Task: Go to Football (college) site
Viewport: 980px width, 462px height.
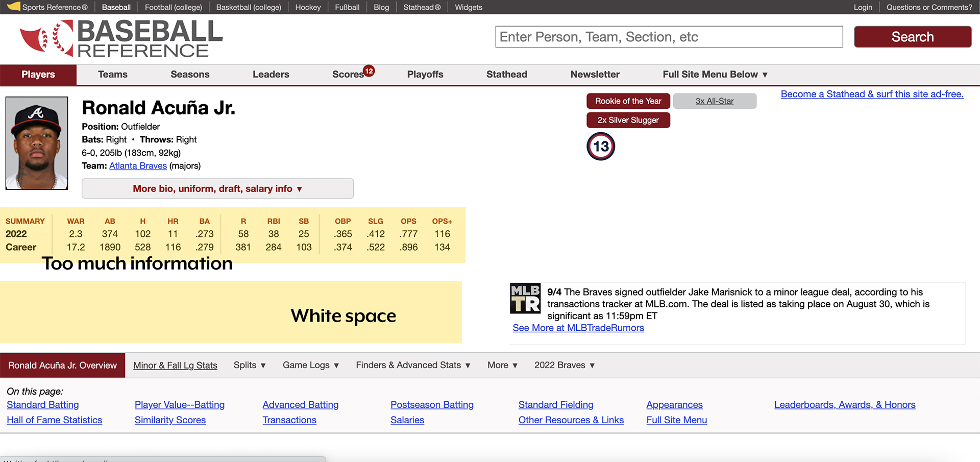Action: click(174, 7)
